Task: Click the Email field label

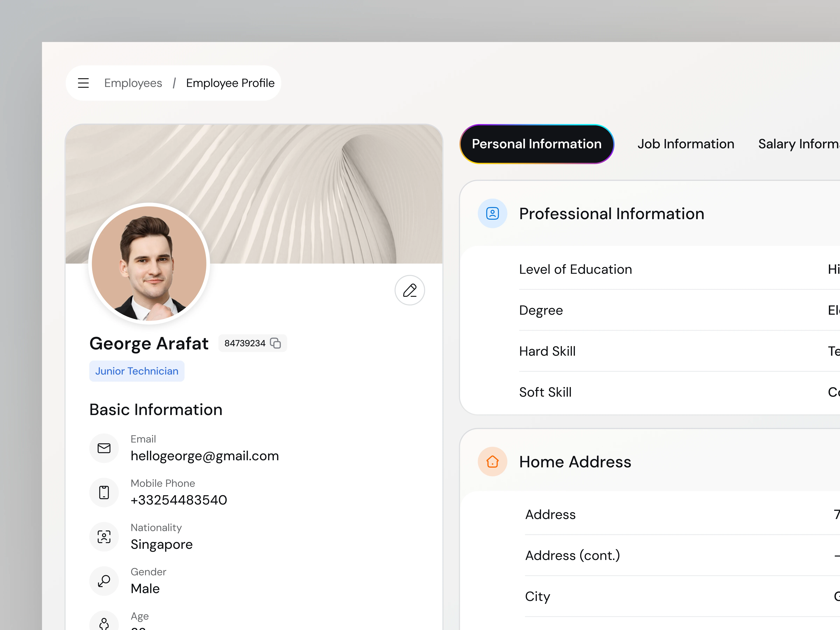Action: point(143,439)
